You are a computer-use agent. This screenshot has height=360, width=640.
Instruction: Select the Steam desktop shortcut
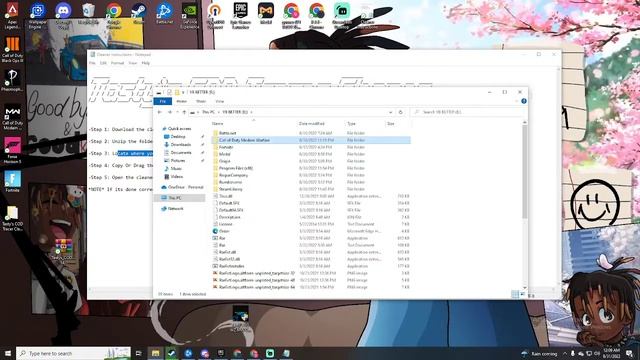point(139,13)
